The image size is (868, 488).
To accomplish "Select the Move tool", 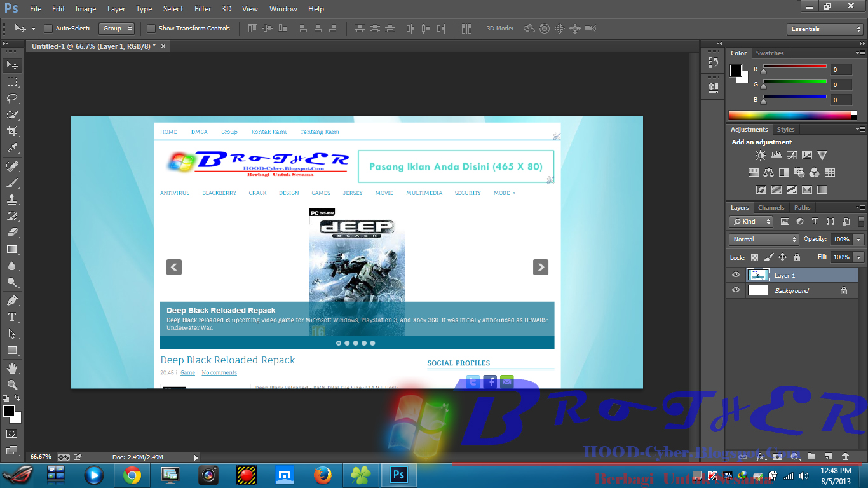I will (x=12, y=65).
